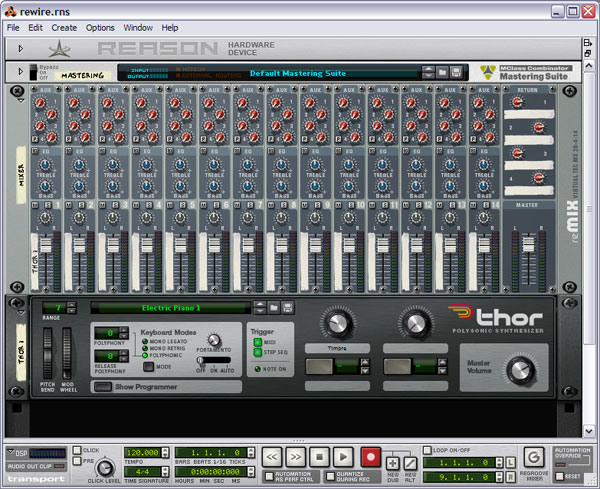This screenshot has height=489, width=600.
Task: Enable the metronome Click checkbox
Action: (78, 450)
